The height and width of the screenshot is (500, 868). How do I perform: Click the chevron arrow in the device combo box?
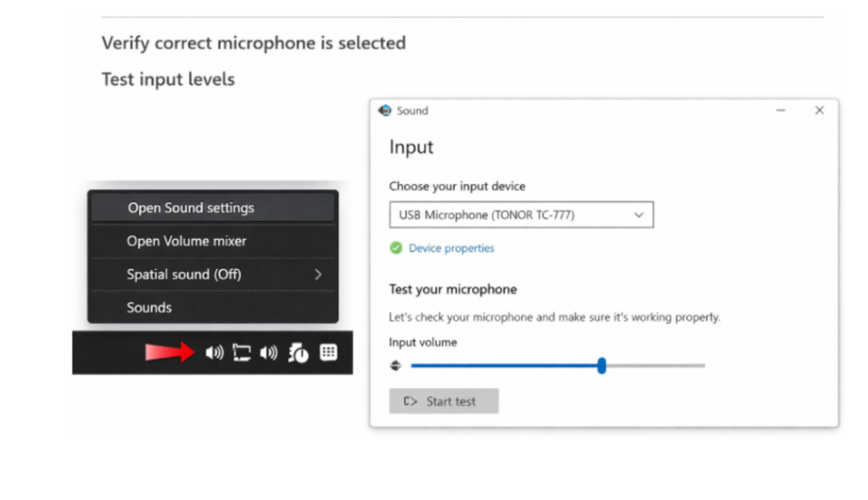pyautogui.click(x=638, y=215)
